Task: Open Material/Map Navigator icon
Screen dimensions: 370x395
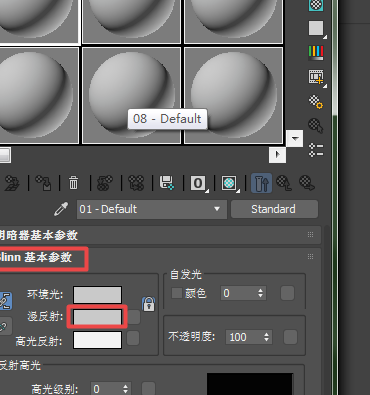Action: [x=316, y=150]
